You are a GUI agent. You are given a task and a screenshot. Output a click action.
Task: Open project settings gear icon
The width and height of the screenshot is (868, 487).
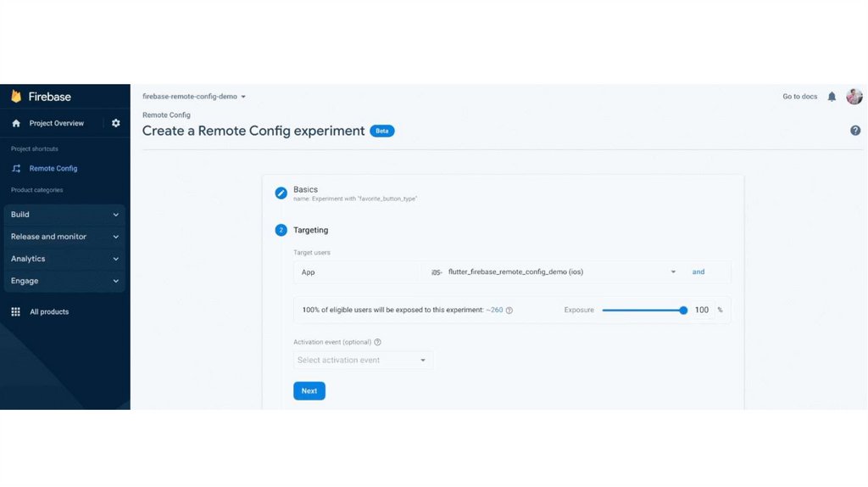pos(116,123)
